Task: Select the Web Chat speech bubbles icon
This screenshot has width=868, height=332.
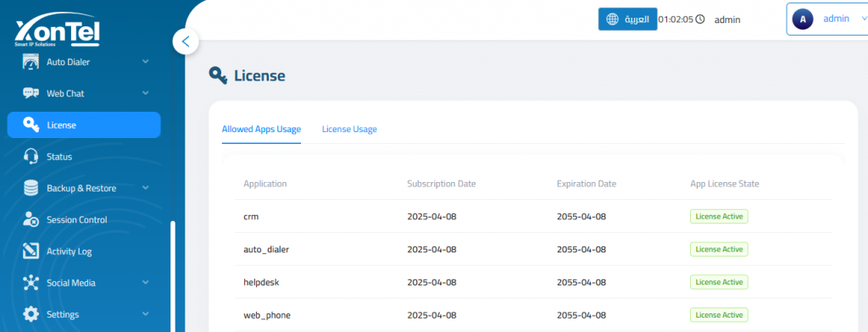Action: [31, 93]
